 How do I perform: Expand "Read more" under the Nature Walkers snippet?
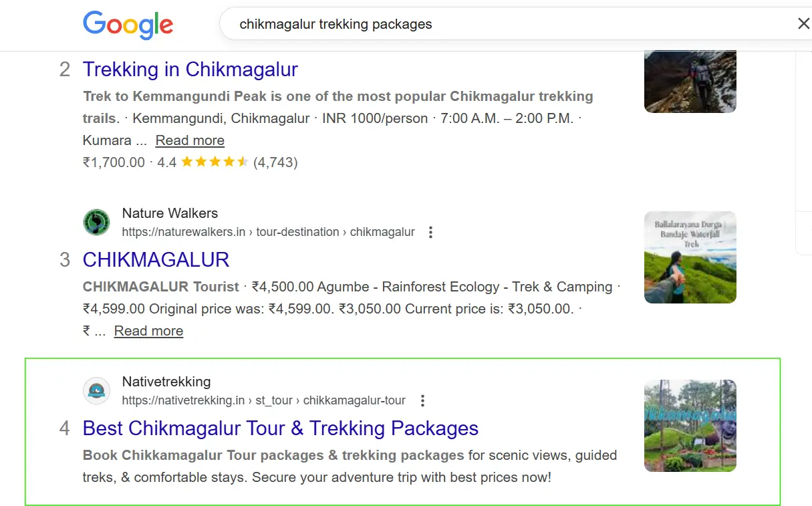click(148, 331)
